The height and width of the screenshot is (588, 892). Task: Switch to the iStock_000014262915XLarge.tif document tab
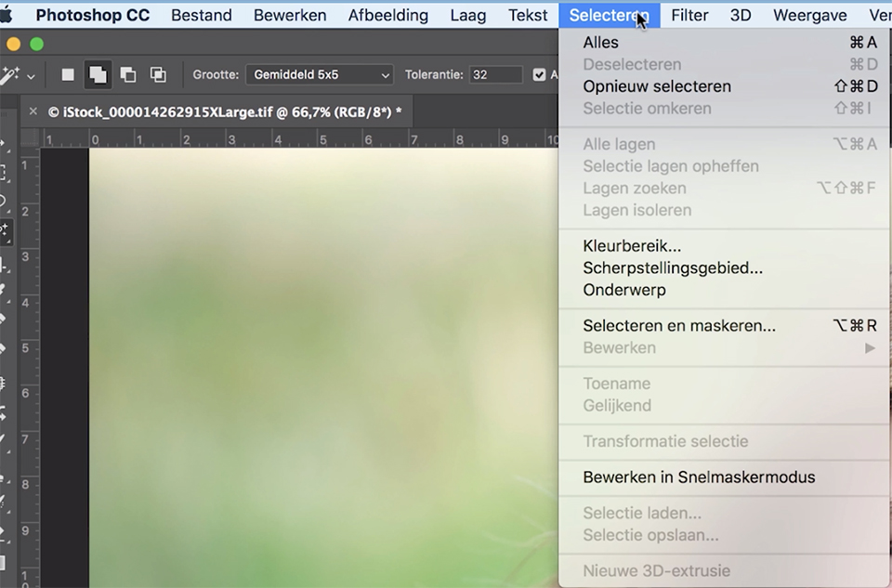click(224, 112)
